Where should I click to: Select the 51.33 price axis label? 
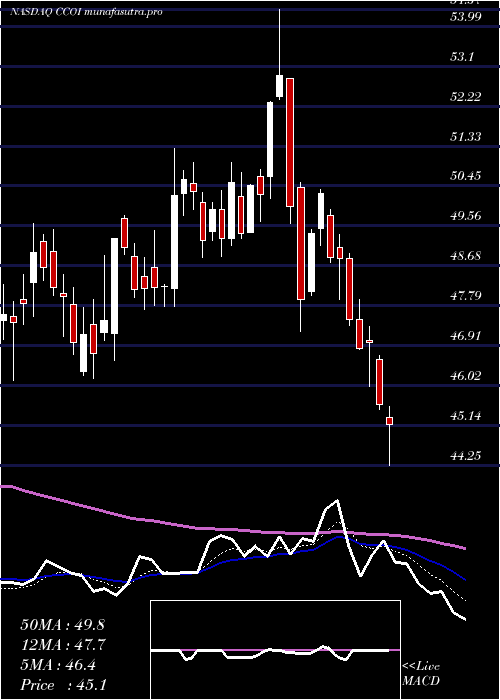[466, 136]
